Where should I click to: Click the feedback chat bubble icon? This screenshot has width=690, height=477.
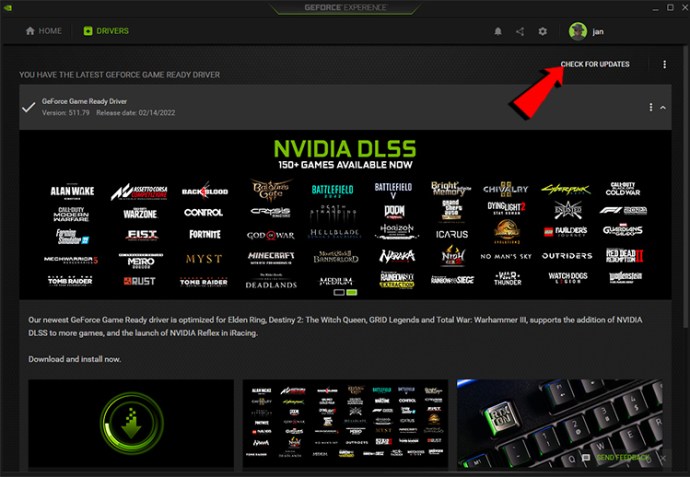tap(586, 458)
